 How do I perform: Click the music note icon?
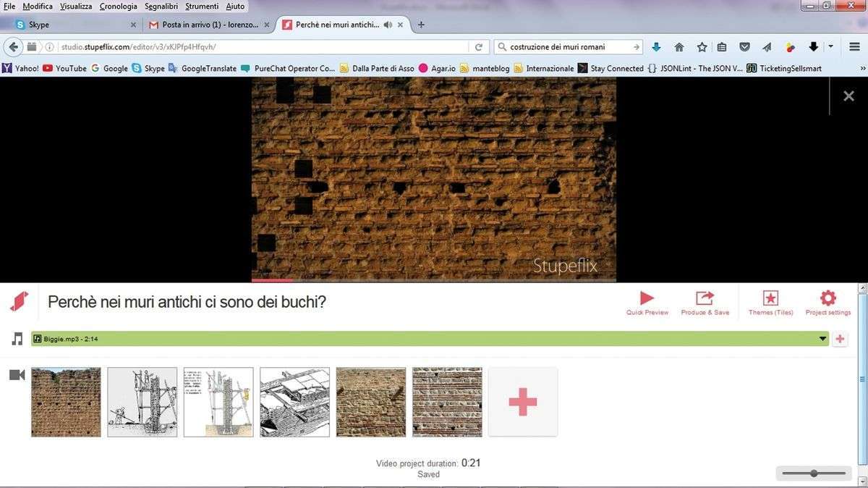click(17, 339)
